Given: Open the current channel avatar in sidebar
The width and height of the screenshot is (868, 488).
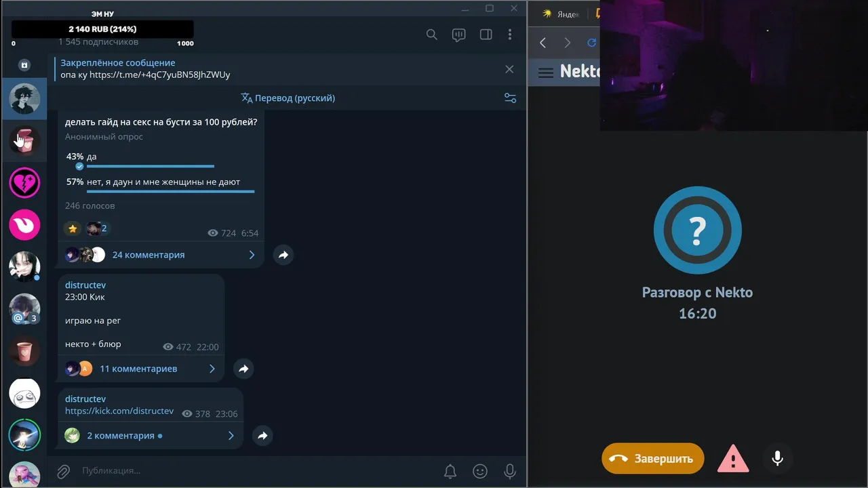Looking at the screenshot, I should [x=24, y=99].
